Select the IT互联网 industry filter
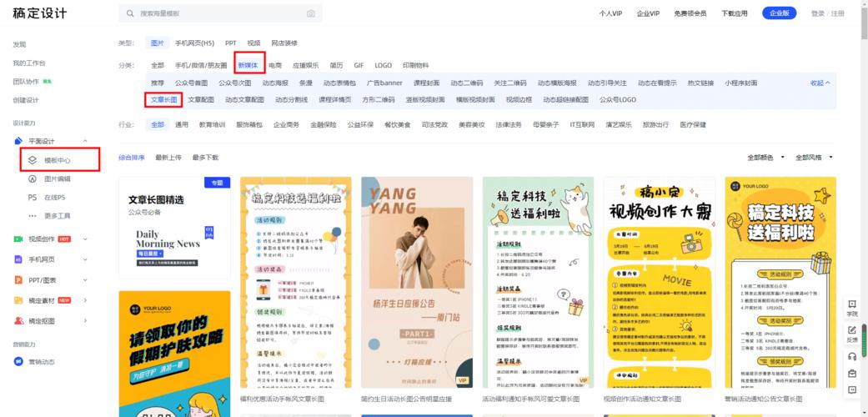 click(x=582, y=124)
